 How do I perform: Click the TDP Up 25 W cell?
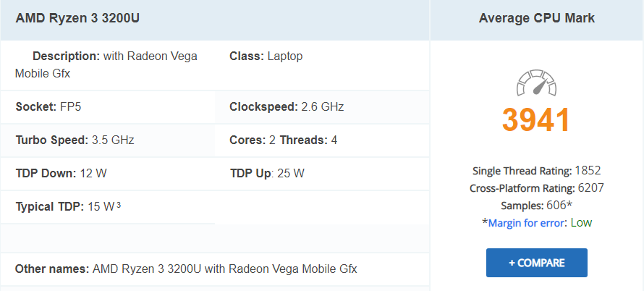pyautogui.click(x=322, y=174)
